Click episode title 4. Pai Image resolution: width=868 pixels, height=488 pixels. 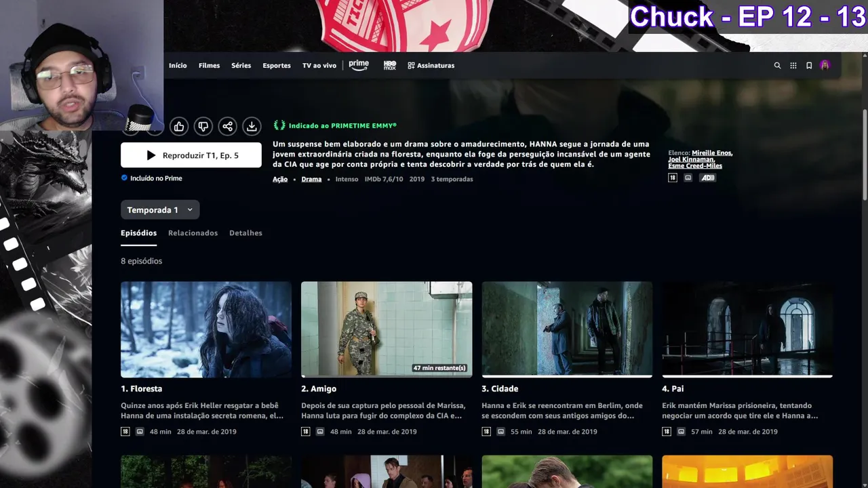[x=673, y=389]
